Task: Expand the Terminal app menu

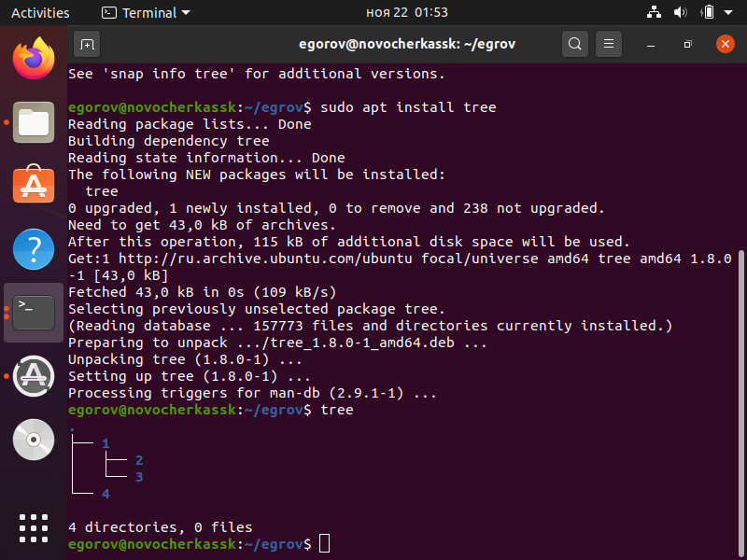Action: 146,13
